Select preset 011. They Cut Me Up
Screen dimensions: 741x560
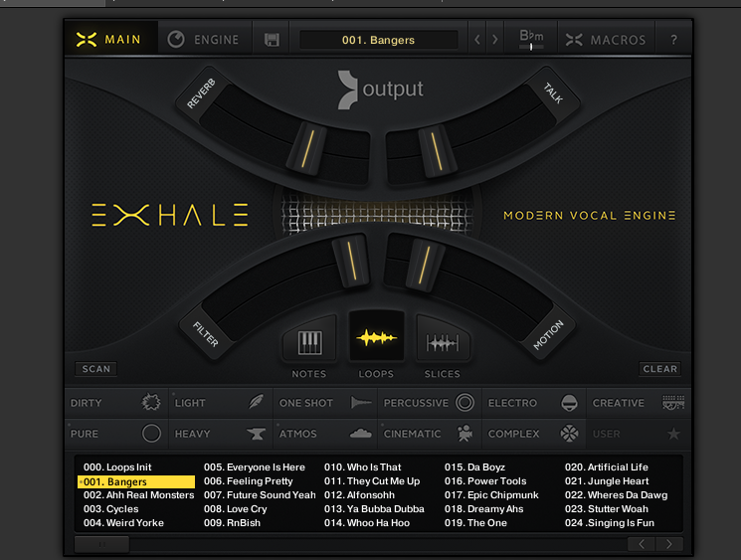372,481
